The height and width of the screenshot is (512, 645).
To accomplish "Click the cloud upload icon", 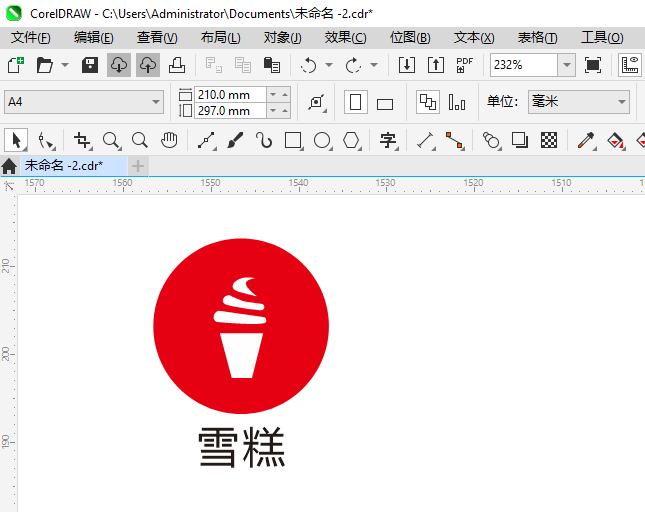I will [148, 65].
